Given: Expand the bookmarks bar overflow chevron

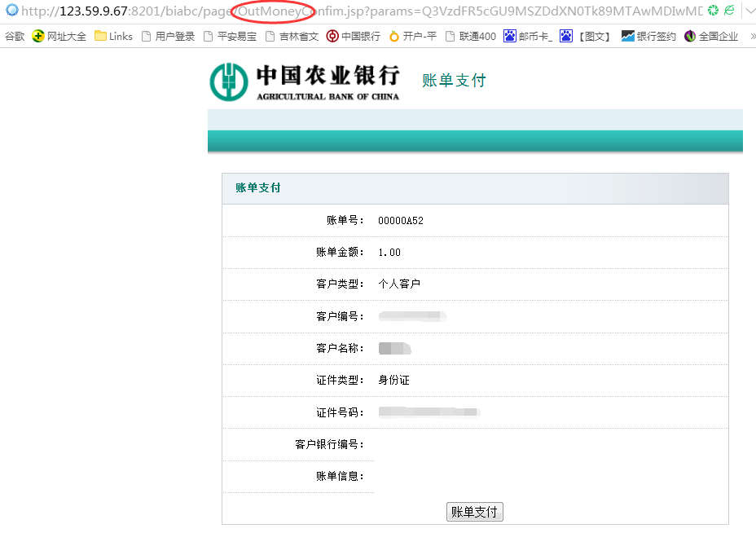Looking at the screenshot, I should tap(753, 36).
